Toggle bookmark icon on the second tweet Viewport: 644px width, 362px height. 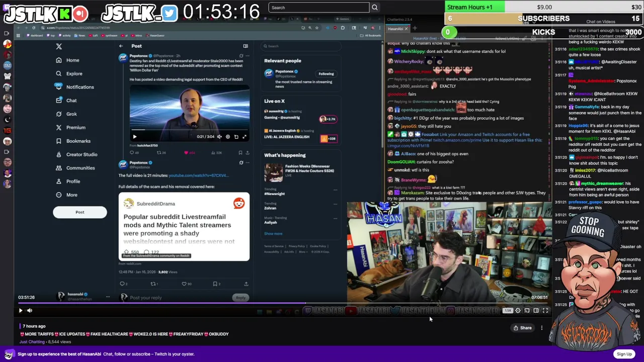pos(216,284)
